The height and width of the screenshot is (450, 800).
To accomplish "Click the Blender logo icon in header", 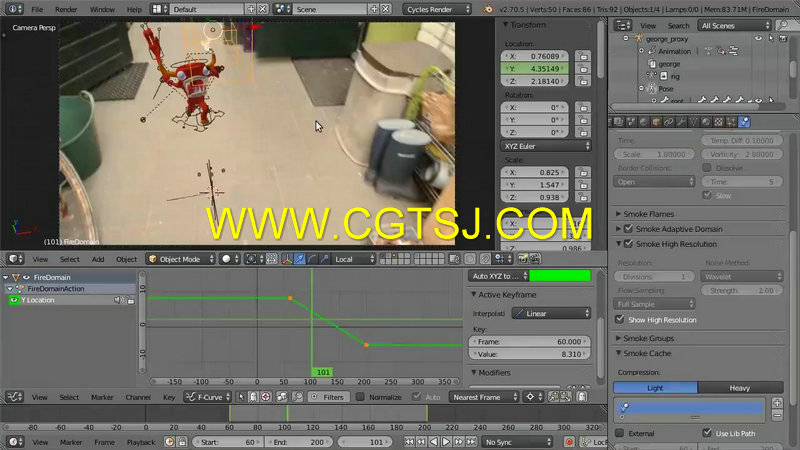I will click(x=488, y=9).
